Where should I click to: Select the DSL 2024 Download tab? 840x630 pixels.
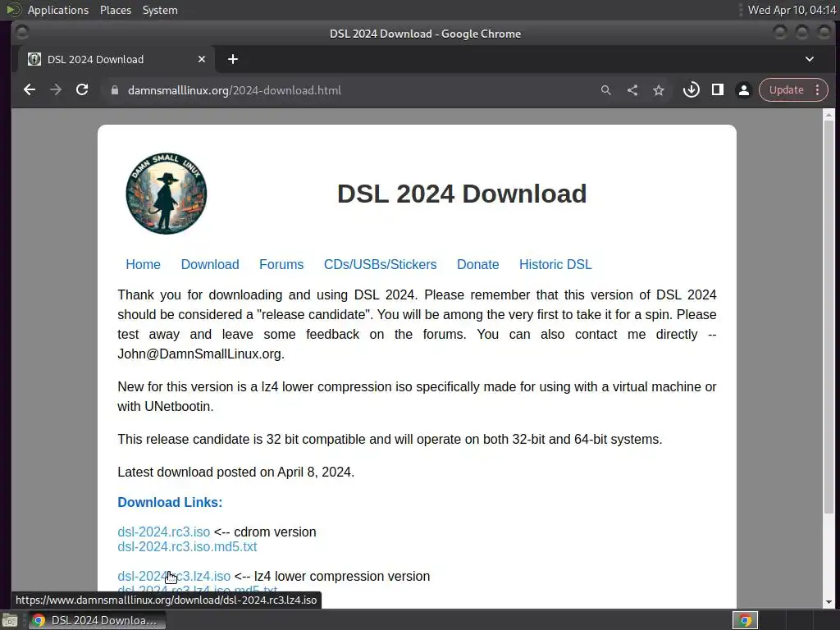(x=116, y=59)
